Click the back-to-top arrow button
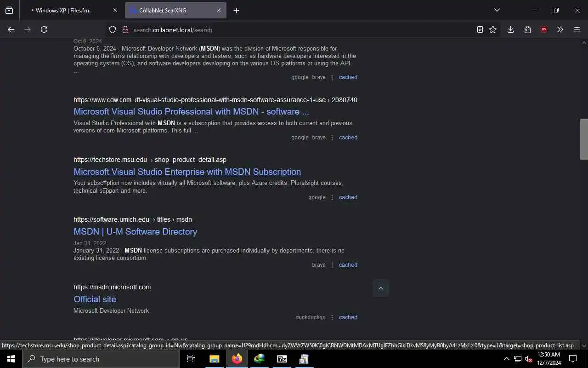 click(380, 288)
